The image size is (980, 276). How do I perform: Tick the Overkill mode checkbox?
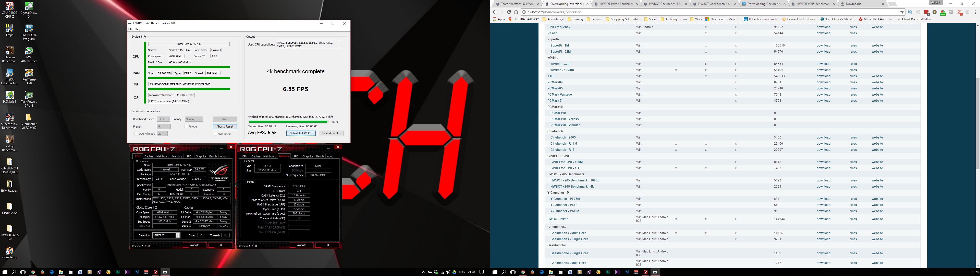coord(136,134)
